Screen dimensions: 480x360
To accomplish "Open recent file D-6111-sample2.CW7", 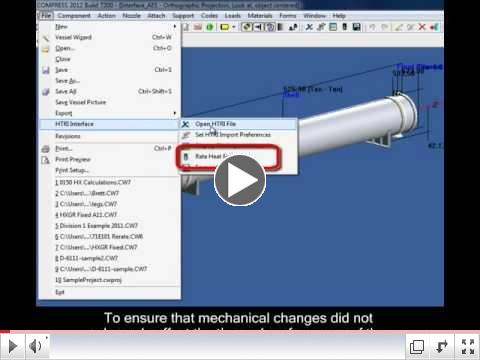I will click(x=109, y=258).
